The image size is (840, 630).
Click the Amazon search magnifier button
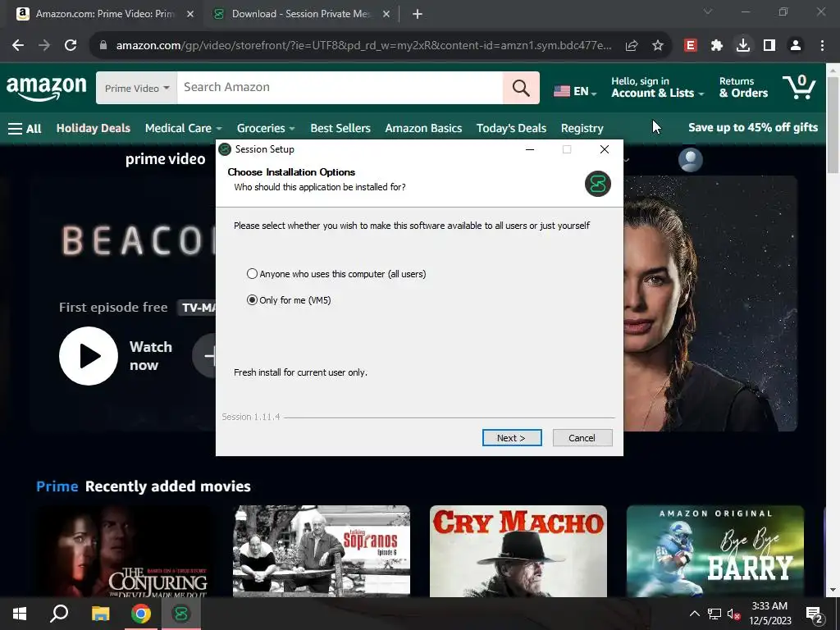[x=521, y=88]
